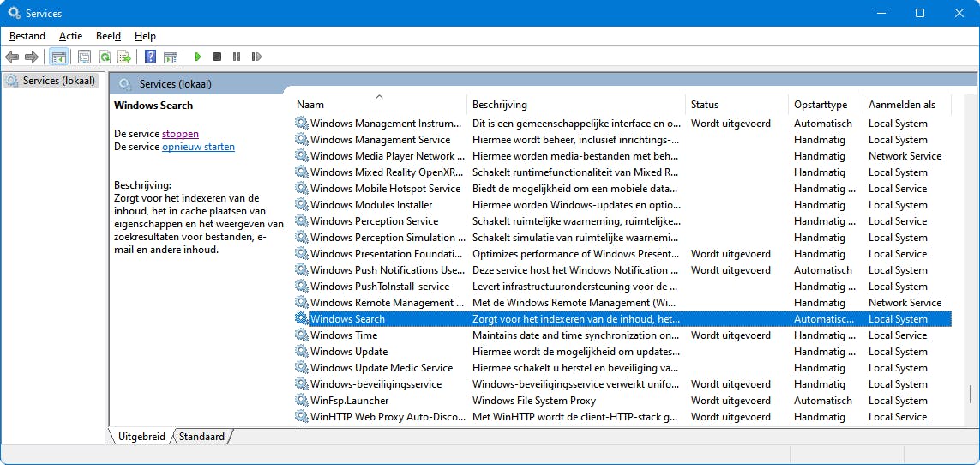Open the Actie menu

pyautogui.click(x=70, y=36)
